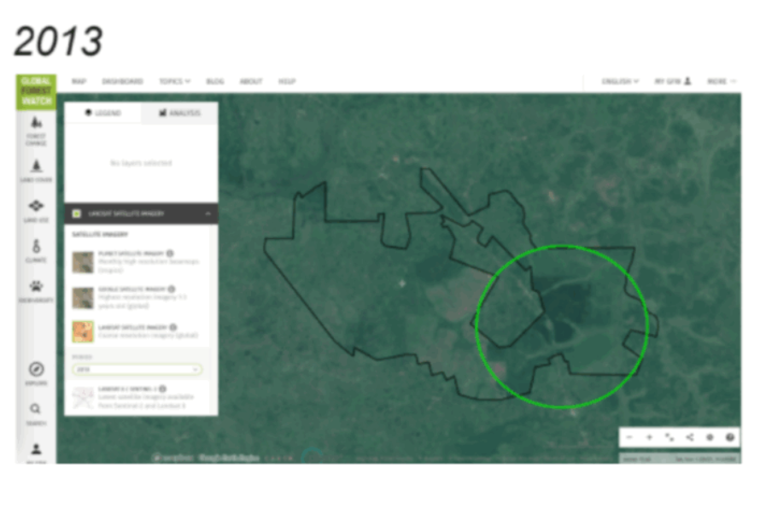Open Help in top navigation
Image resolution: width=766 pixels, height=532 pixels.
287,81
